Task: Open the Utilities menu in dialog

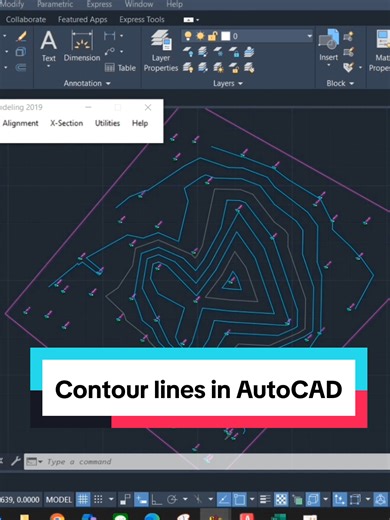Action: 107,123
